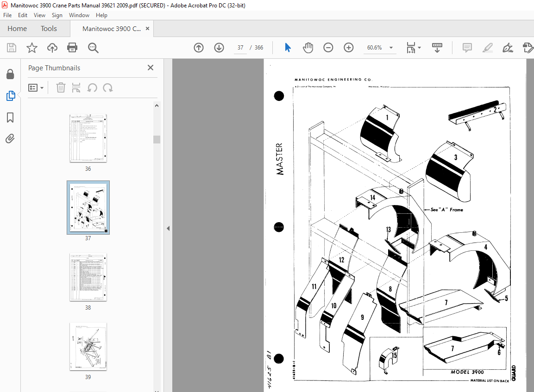Open the Help menu
This screenshot has width=534, height=392.
(101, 15)
